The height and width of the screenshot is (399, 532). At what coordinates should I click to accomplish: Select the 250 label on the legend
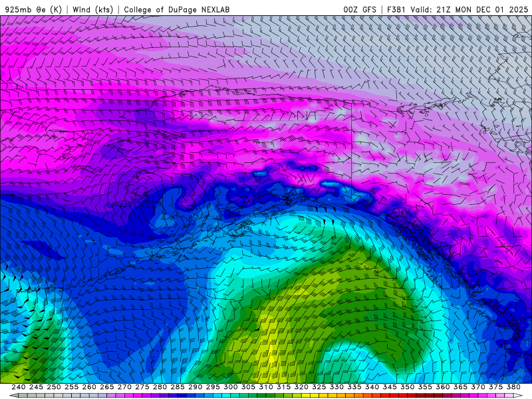click(54, 387)
